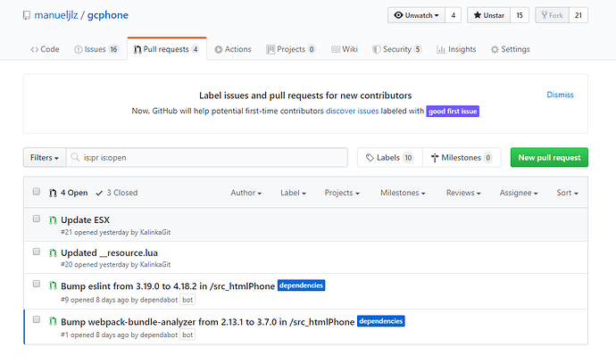Open the Wiki tab

pos(345,49)
